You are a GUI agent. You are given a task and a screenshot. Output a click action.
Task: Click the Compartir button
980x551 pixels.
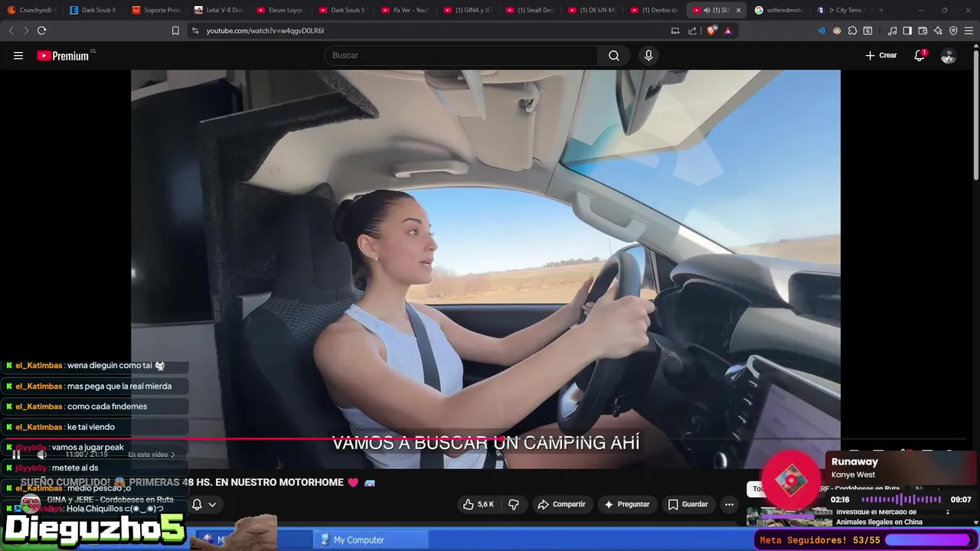[x=561, y=504]
